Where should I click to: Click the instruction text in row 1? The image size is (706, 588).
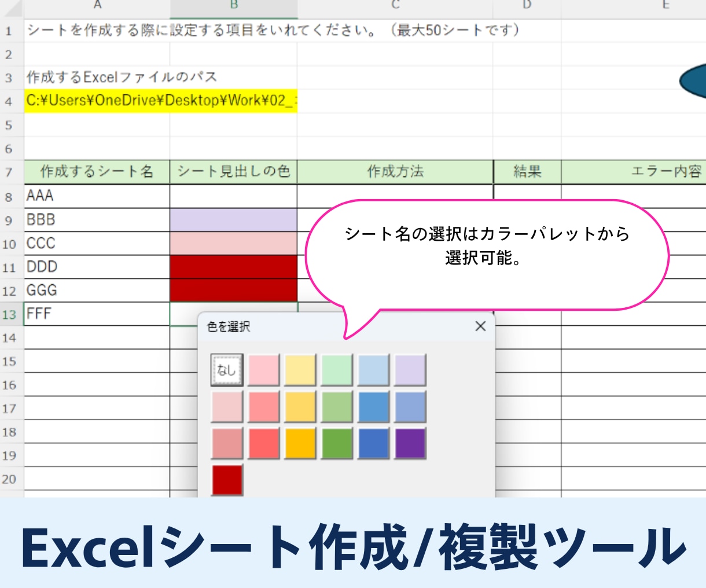pos(273,30)
